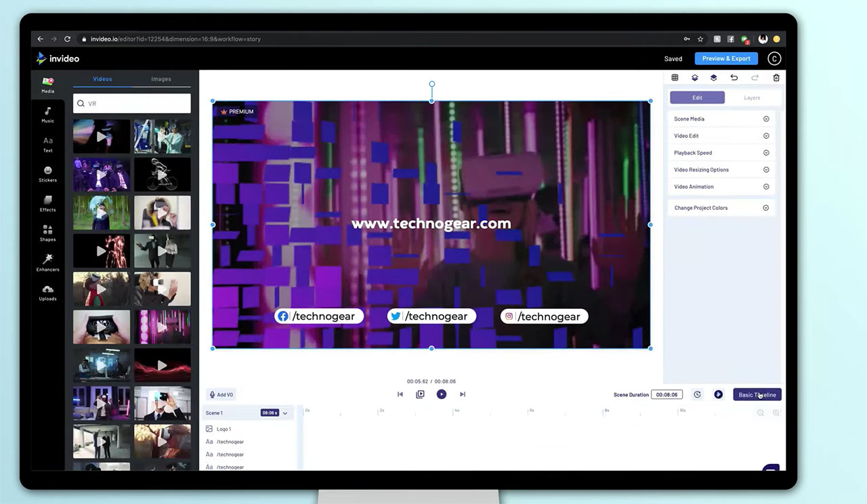The width and height of the screenshot is (867, 504).
Task: Expand the Video Animation section
Action: pyautogui.click(x=721, y=186)
